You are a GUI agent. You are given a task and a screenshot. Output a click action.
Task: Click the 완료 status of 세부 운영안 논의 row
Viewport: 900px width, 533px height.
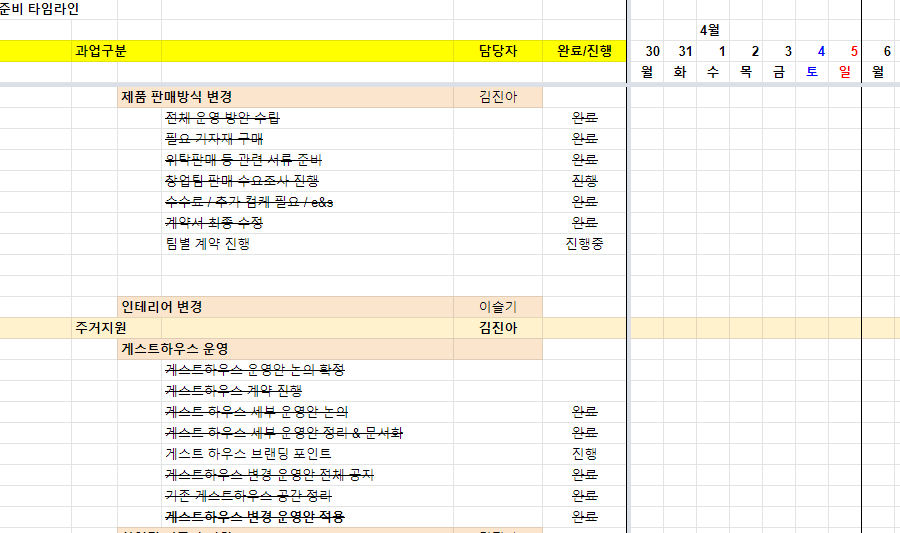(x=584, y=412)
